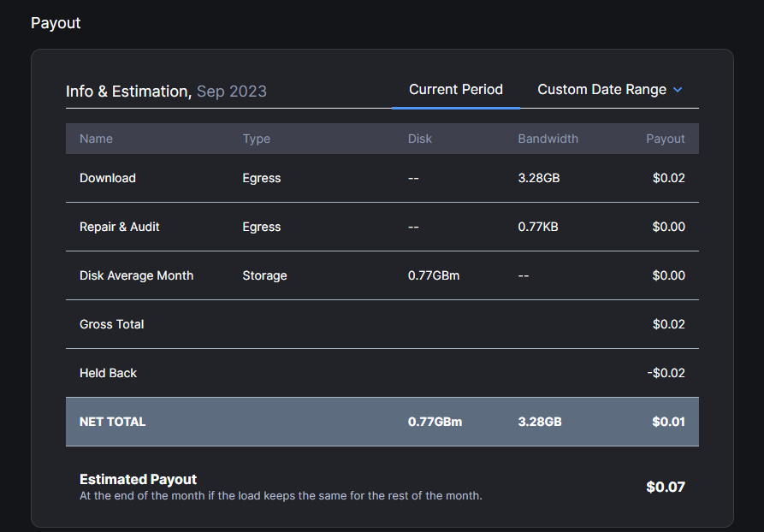Click the Payout section title
This screenshot has width=764, height=532.
coord(56,23)
